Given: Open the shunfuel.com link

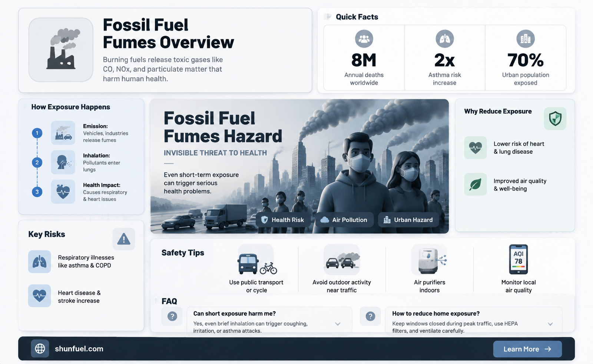Looking at the screenshot, I should 79,349.
